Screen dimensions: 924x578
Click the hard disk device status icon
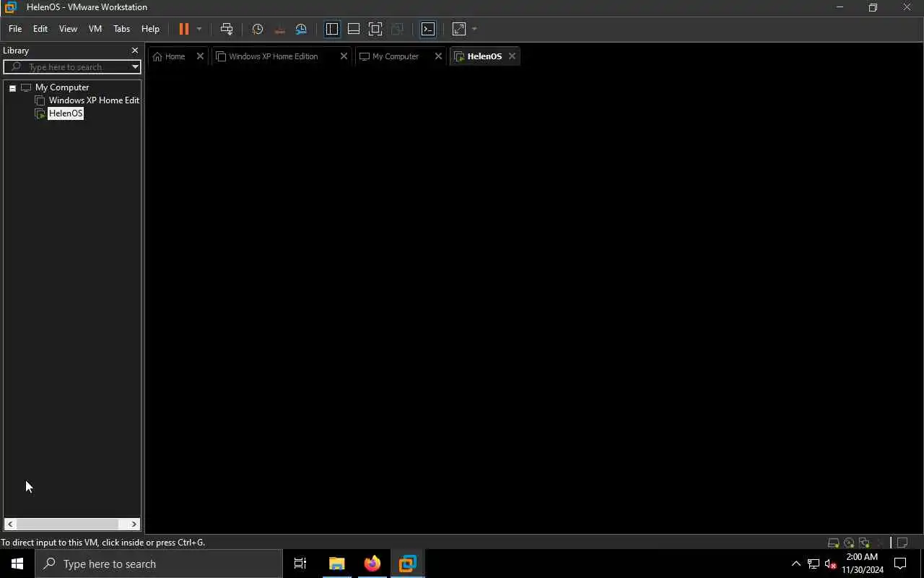tap(833, 543)
